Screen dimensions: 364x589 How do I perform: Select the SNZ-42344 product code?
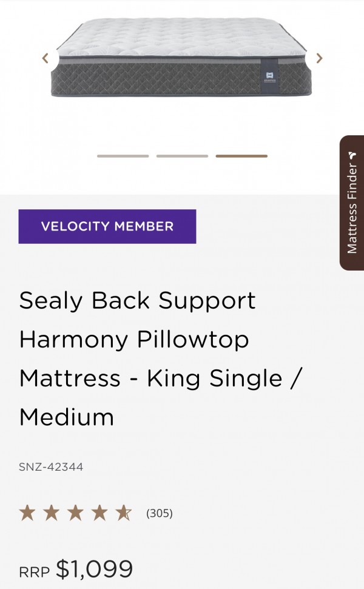(51, 467)
